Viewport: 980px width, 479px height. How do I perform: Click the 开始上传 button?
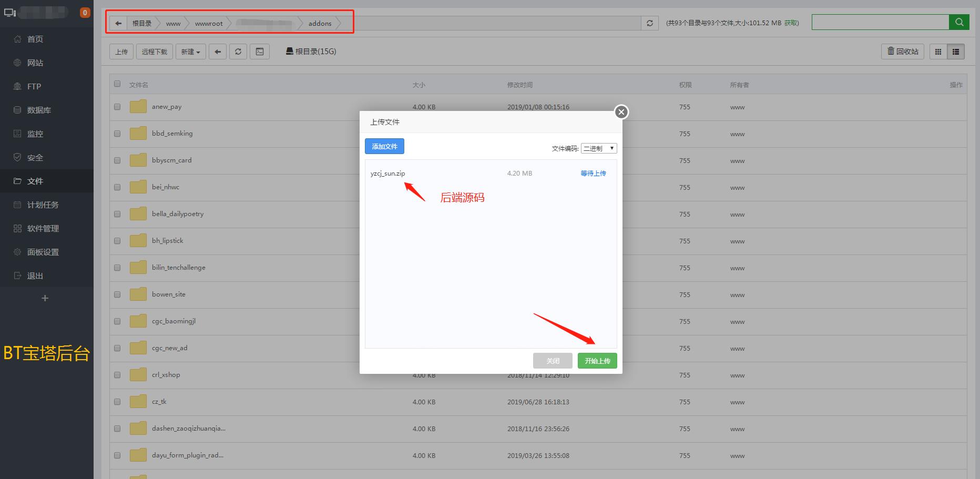click(597, 361)
